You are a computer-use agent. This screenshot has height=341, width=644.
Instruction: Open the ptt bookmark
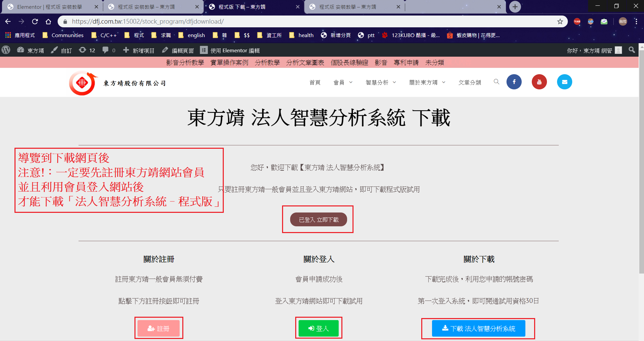click(x=366, y=35)
